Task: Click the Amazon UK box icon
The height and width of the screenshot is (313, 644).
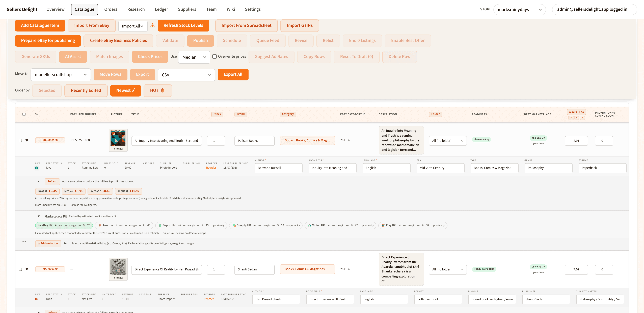Action: click(100, 225)
